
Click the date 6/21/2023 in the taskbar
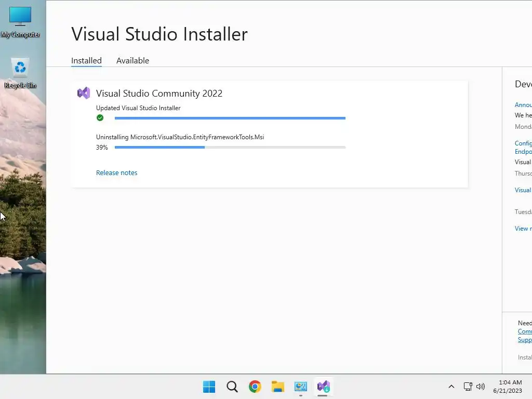(508, 391)
